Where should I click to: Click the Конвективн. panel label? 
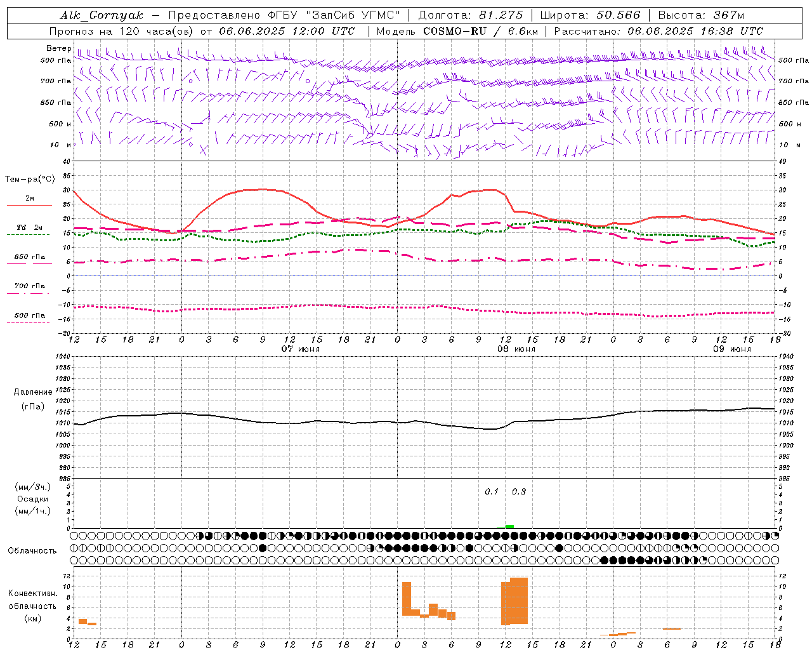pos(33,594)
